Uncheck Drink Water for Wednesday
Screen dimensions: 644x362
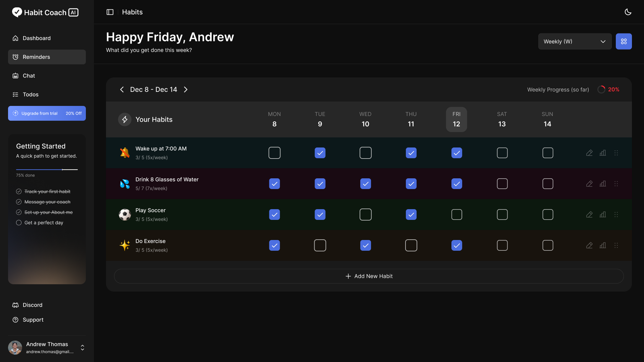(366, 184)
